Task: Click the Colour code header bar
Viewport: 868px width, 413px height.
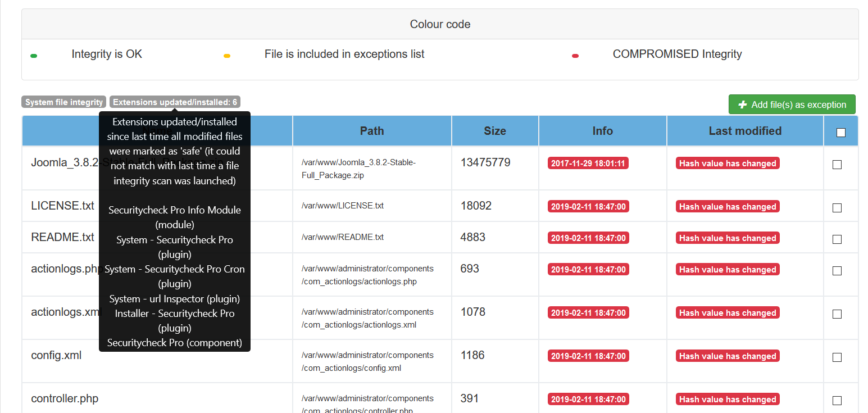Action: click(x=440, y=24)
